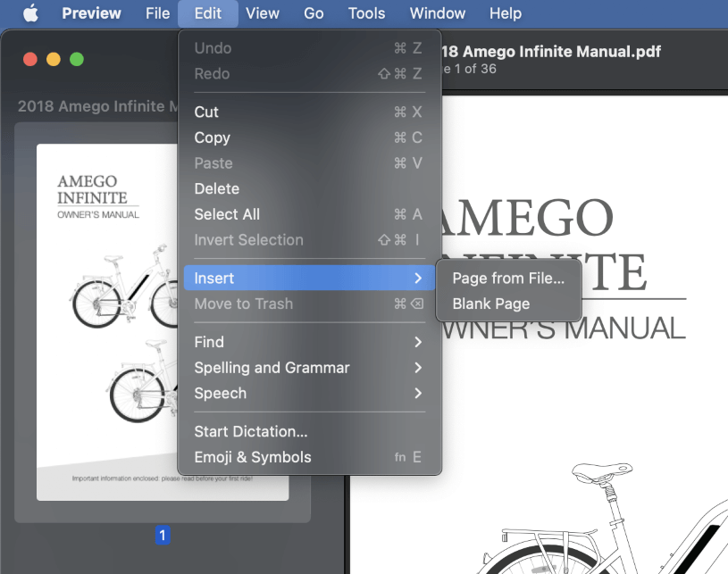Open the Preview application menu
The height and width of the screenshot is (574, 728).
coord(91,13)
